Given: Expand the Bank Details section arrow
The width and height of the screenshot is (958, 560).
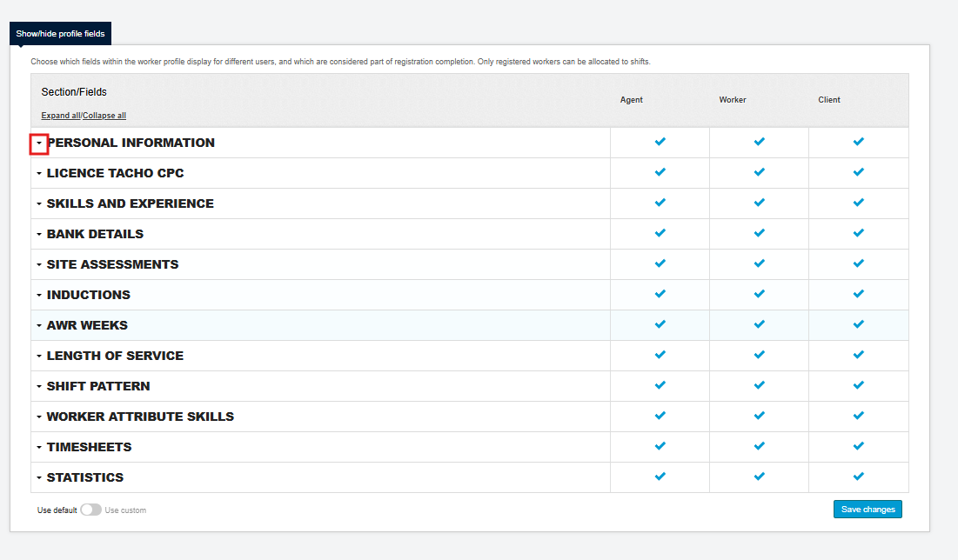Looking at the screenshot, I should 39,235.
